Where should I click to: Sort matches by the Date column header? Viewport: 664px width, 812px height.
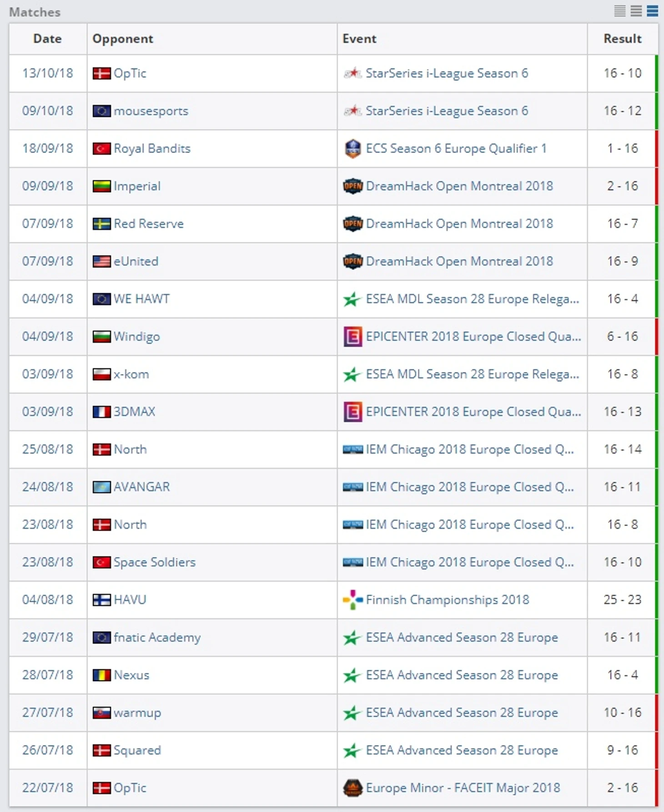pos(47,39)
